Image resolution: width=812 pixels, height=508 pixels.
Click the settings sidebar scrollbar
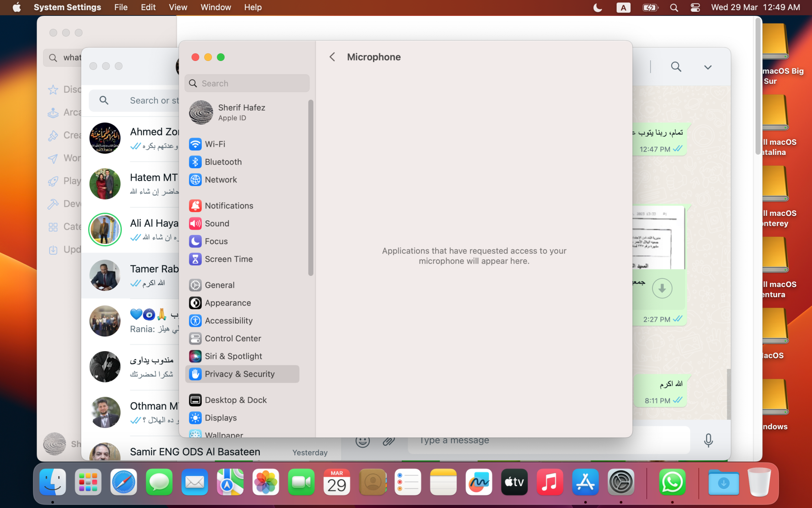(311, 187)
